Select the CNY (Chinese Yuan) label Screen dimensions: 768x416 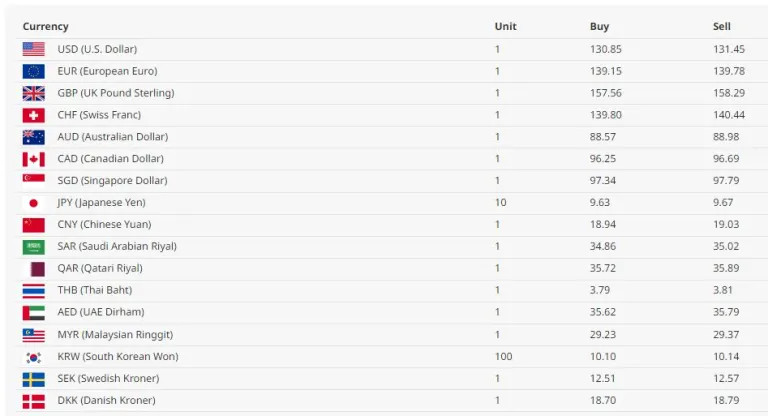104,224
